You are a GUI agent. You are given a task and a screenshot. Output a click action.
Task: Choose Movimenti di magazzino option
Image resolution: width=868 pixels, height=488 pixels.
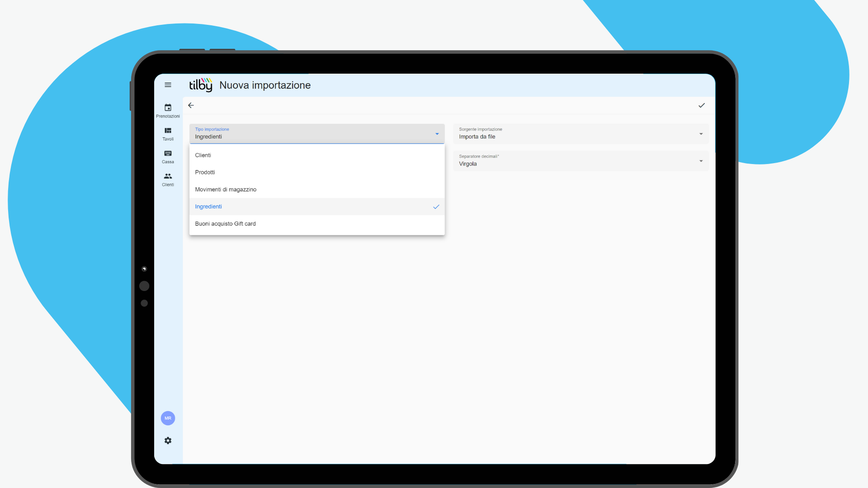click(x=317, y=189)
